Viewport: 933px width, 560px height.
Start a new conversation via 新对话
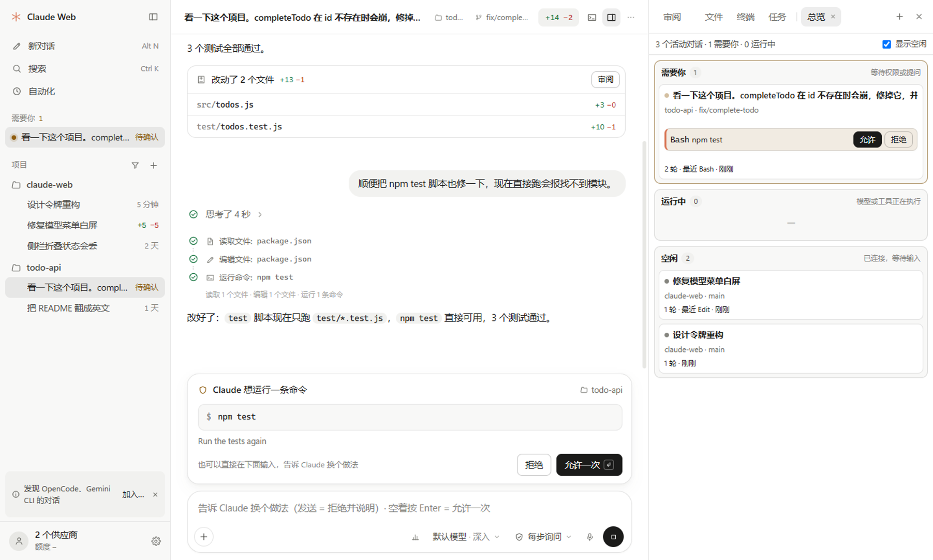tap(85, 46)
